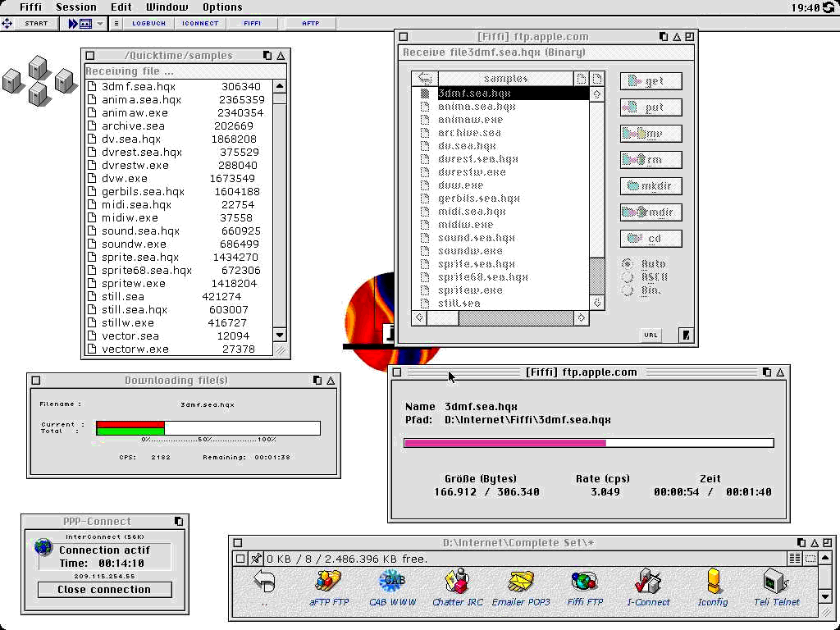The width and height of the screenshot is (840, 630).
Task: Click the mkdir button in Fiffi
Action: click(651, 186)
